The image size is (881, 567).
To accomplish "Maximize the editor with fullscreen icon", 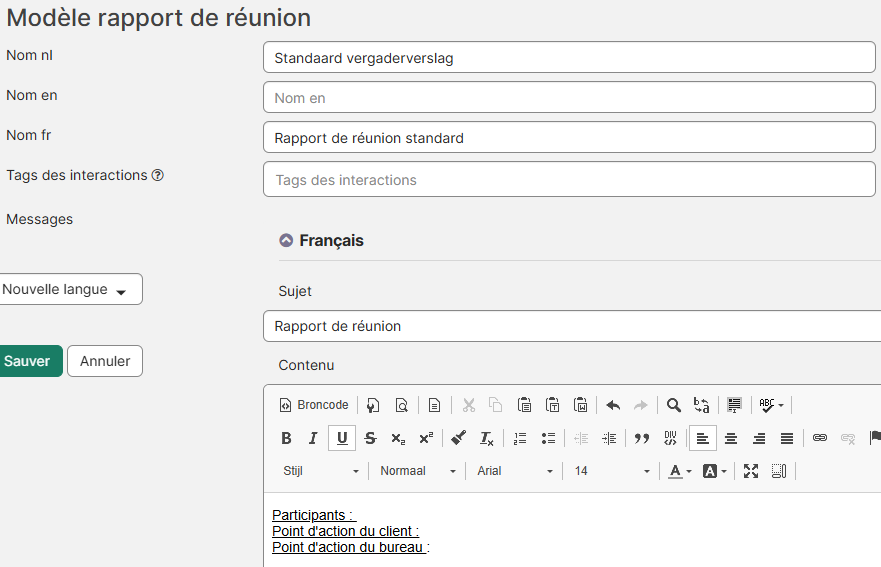I will [751, 471].
